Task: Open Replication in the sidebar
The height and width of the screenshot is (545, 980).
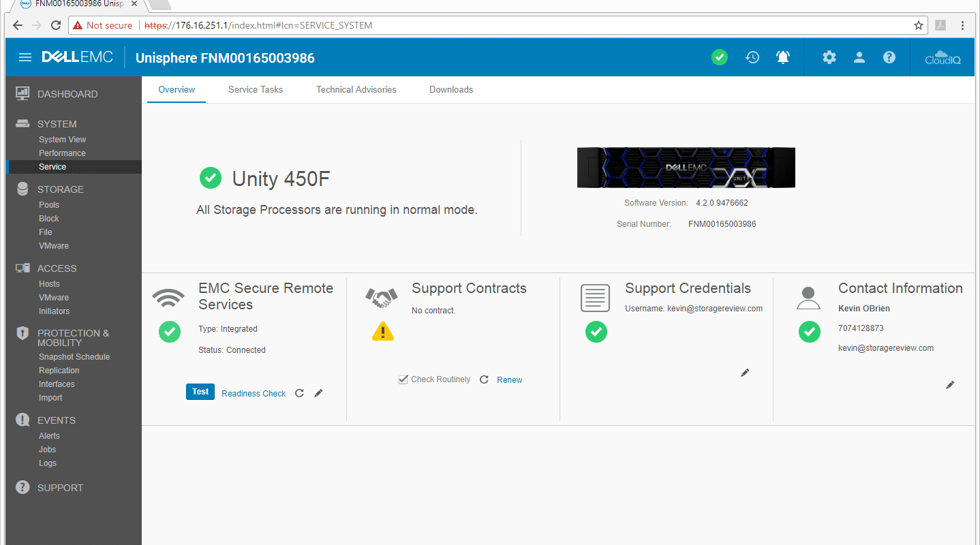Action: pos(59,371)
